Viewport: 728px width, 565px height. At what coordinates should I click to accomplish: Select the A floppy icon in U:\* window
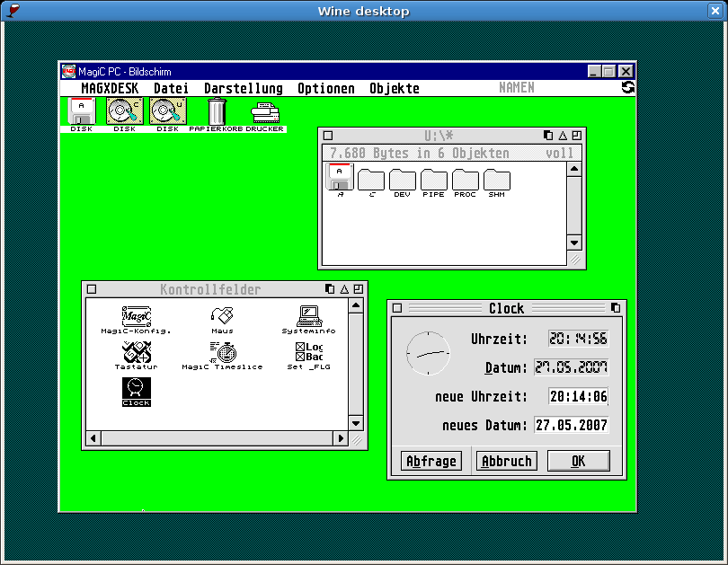340,181
